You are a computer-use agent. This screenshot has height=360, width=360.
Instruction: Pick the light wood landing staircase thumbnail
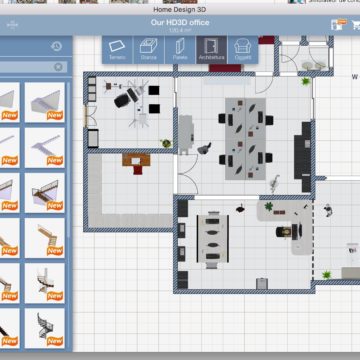pyautogui.click(x=45, y=238)
